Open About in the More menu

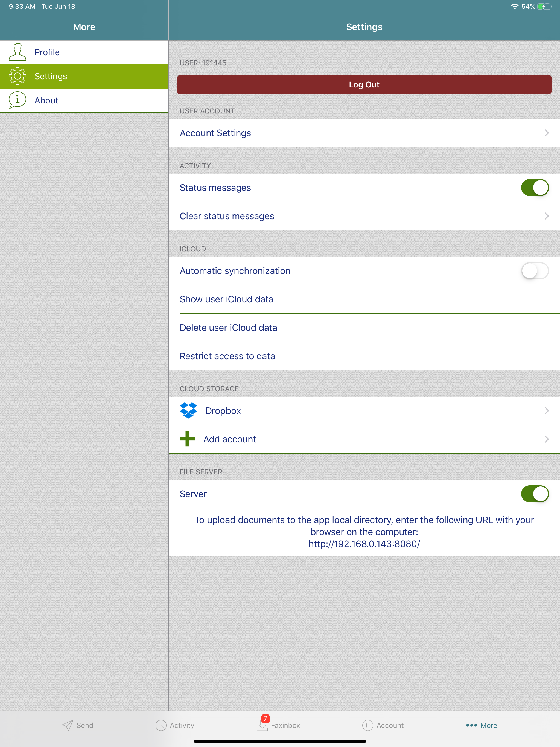coord(84,100)
